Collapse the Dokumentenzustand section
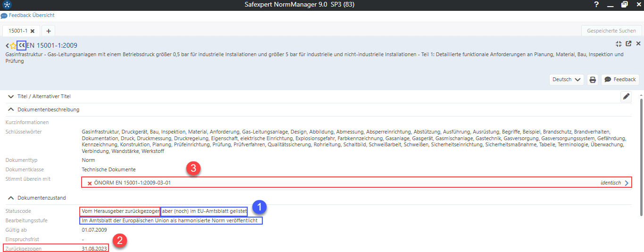644x252 pixels. [10, 198]
